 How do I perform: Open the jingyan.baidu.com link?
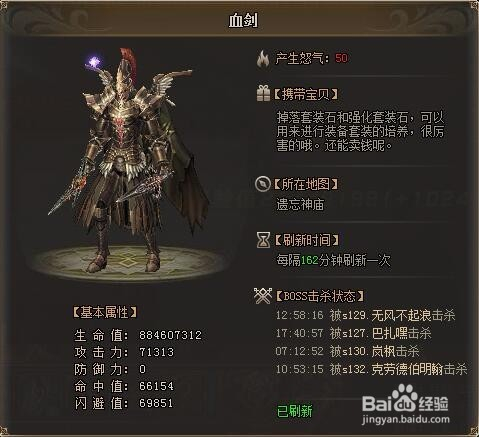click(x=405, y=419)
